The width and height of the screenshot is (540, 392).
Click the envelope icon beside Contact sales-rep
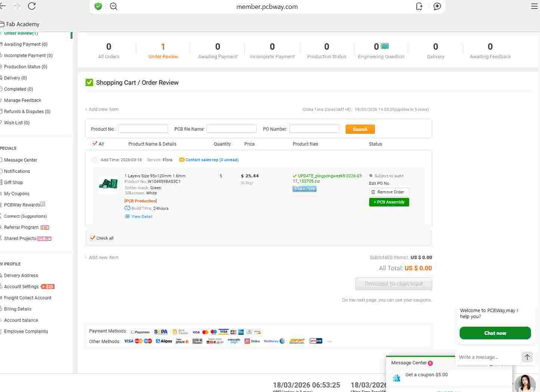coord(182,160)
